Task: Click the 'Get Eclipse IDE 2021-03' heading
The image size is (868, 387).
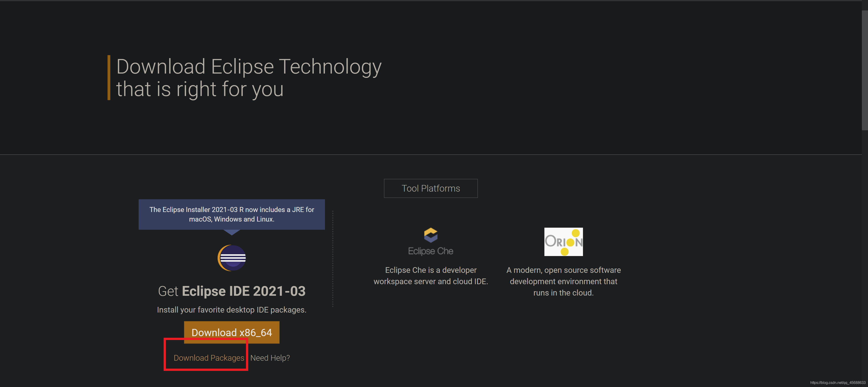Action: [x=231, y=291]
